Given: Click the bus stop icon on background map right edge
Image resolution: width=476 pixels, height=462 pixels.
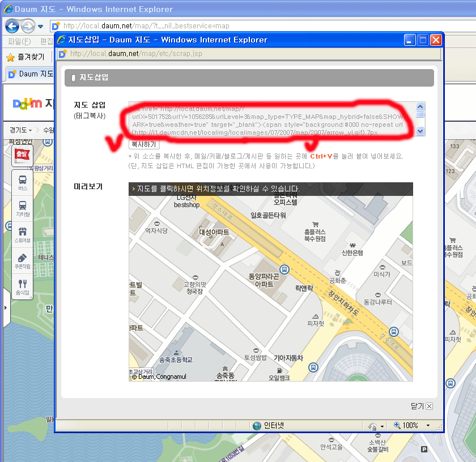Looking at the screenshot, I should click(x=450, y=383).
